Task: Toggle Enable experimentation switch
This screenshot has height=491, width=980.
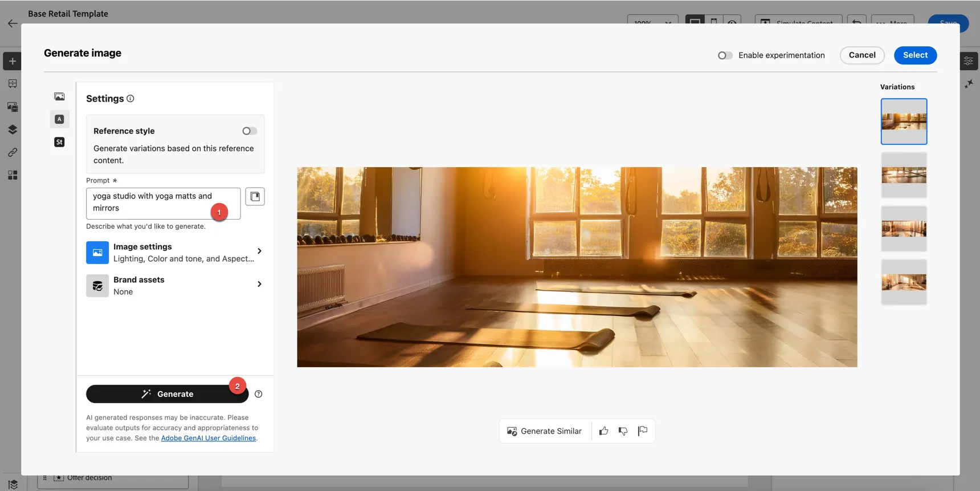Action: tap(725, 55)
